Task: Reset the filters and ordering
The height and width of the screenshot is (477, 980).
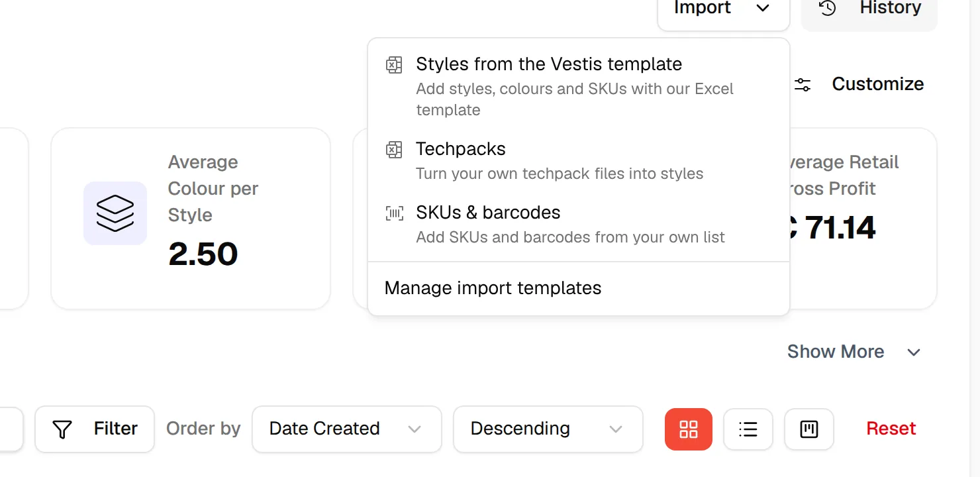Action: click(x=891, y=429)
